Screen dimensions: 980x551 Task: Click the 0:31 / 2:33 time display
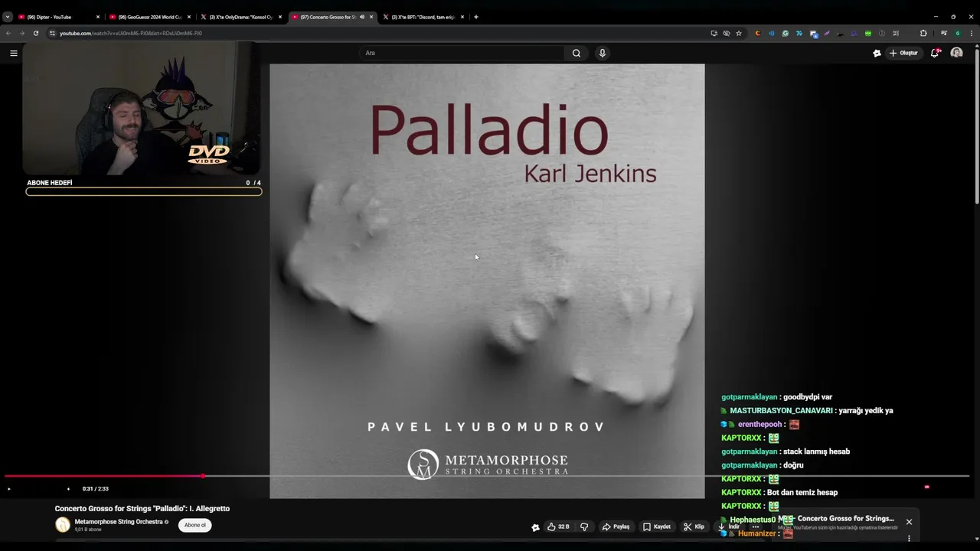96,489
